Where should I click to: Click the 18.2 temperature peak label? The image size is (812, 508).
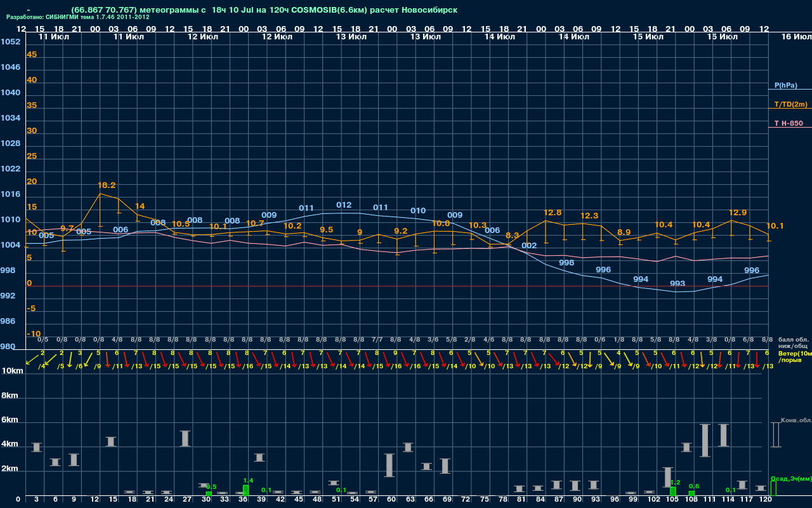[107, 185]
